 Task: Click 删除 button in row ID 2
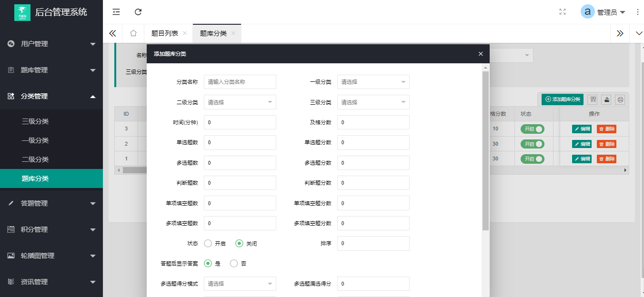tap(606, 144)
